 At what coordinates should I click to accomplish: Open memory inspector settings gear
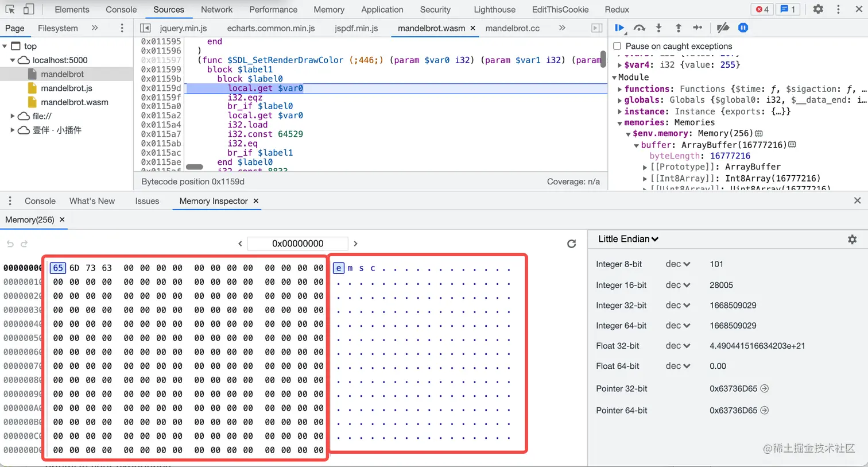[x=852, y=239]
